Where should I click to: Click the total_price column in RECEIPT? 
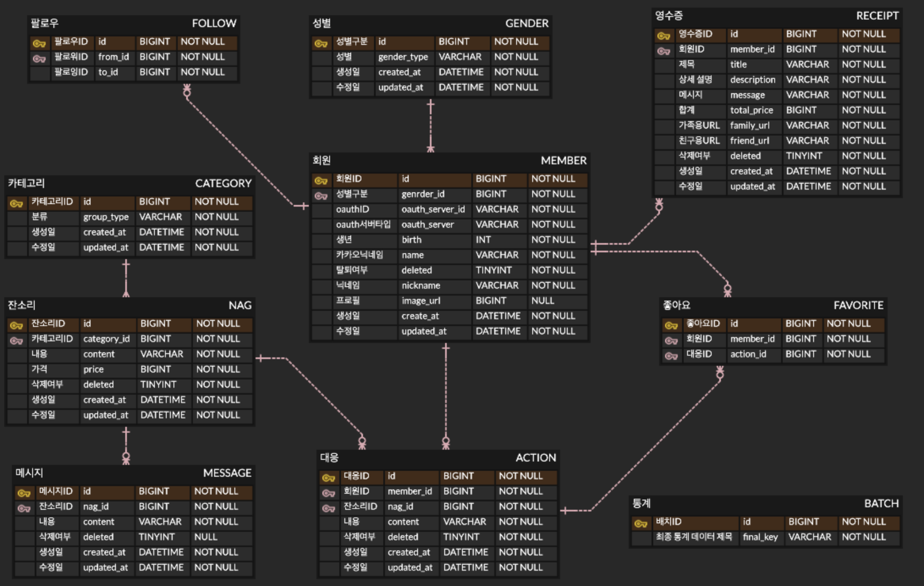click(x=751, y=111)
